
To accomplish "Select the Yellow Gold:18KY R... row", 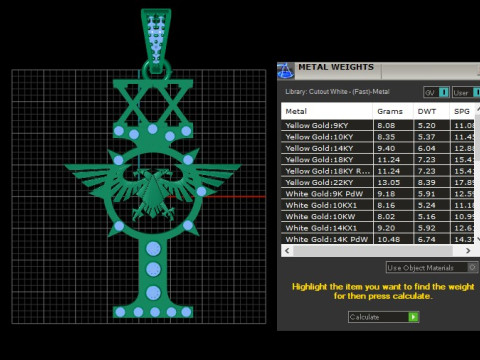I will (378, 171).
